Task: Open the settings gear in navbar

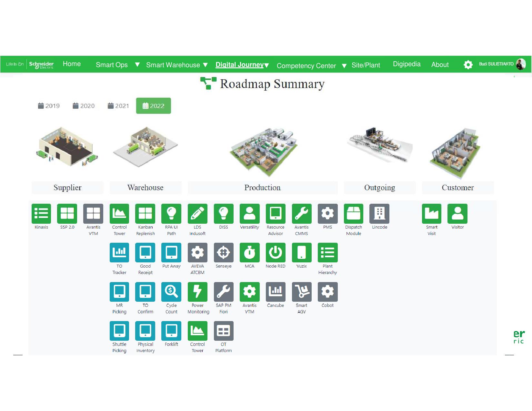Action: pyautogui.click(x=468, y=64)
